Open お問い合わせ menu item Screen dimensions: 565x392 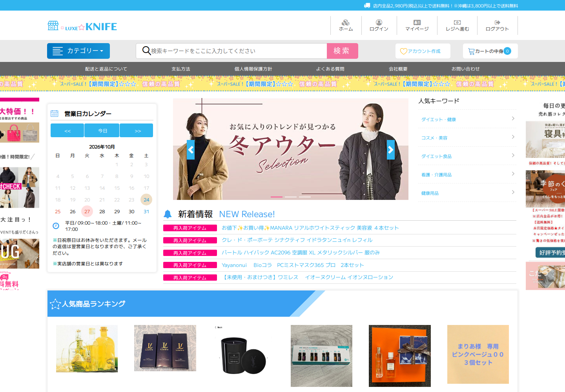tap(466, 69)
